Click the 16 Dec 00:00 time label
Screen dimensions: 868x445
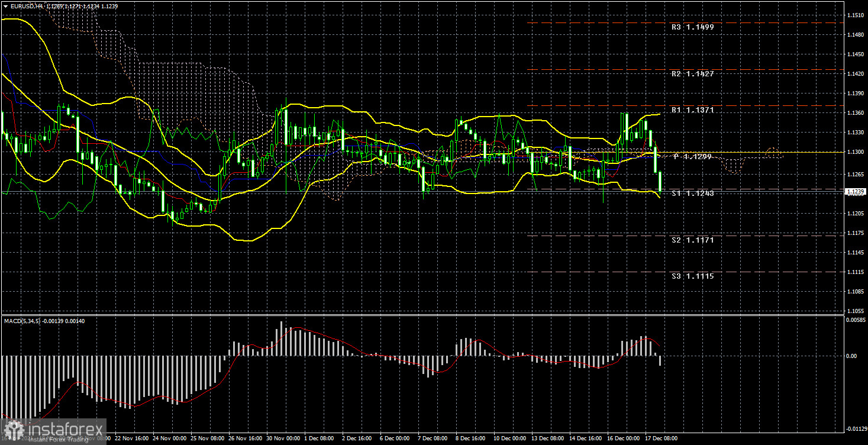624,439
